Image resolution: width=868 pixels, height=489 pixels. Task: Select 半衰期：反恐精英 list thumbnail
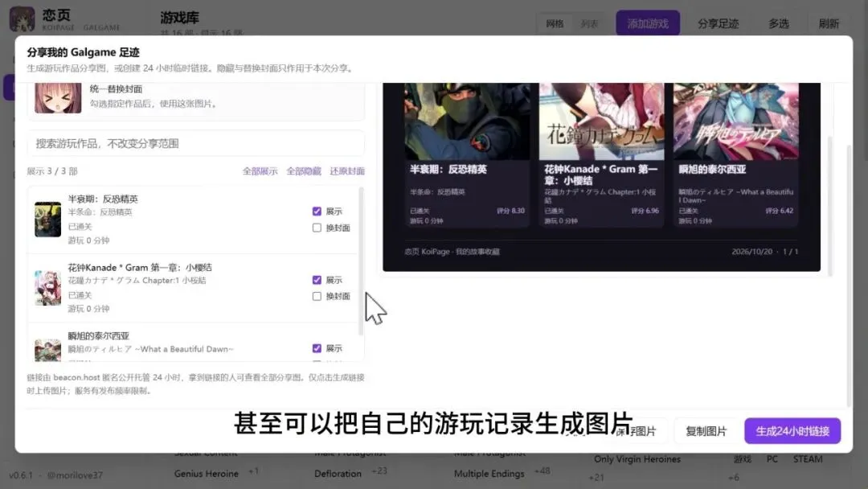click(x=47, y=220)
